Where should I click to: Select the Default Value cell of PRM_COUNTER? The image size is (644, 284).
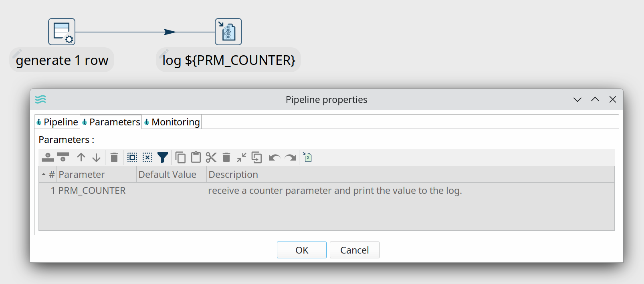click(x=171, y=191)
